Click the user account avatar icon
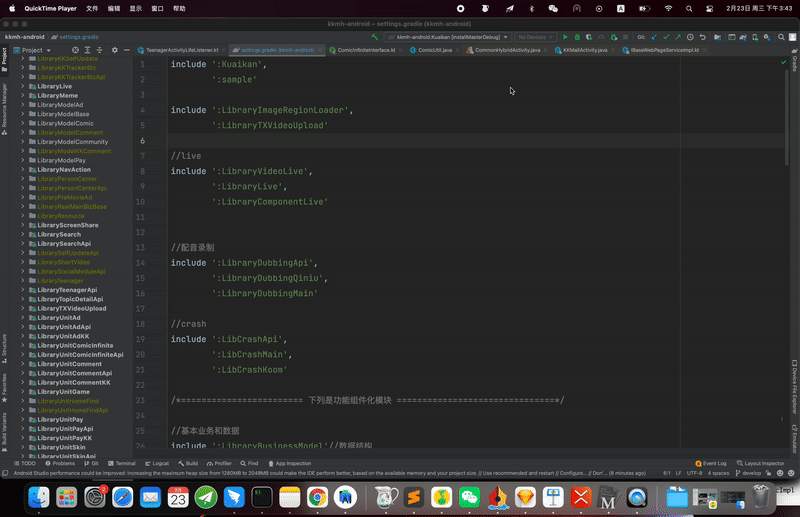The height and width of the screenshot is (517, 800). click(792, 37)
